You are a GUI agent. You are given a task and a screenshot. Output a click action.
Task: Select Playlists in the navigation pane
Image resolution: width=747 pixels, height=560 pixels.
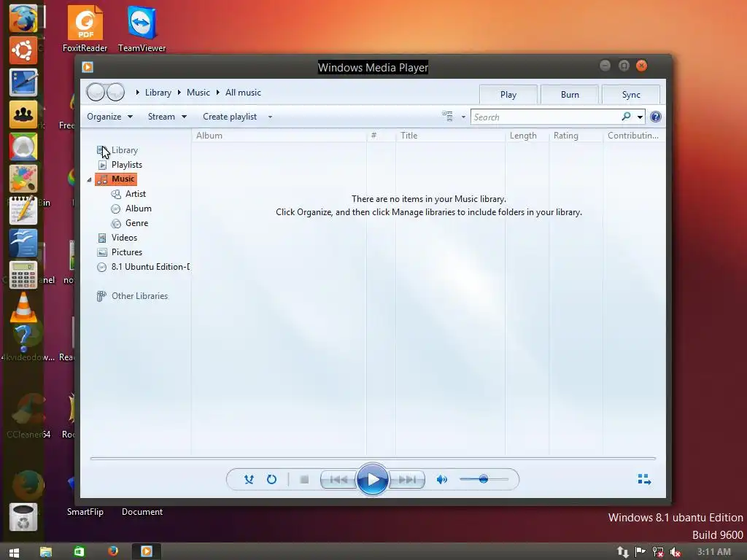[x=127, y=165]
